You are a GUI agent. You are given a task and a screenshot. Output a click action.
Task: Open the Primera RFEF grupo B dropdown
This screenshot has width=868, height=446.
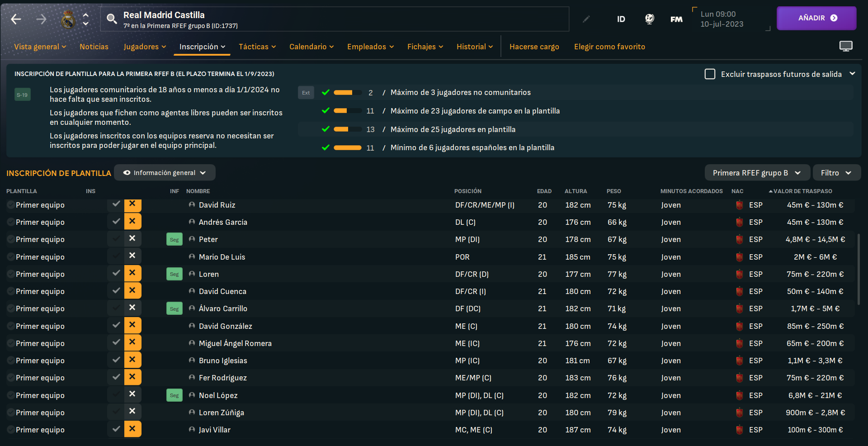(757, 173)
